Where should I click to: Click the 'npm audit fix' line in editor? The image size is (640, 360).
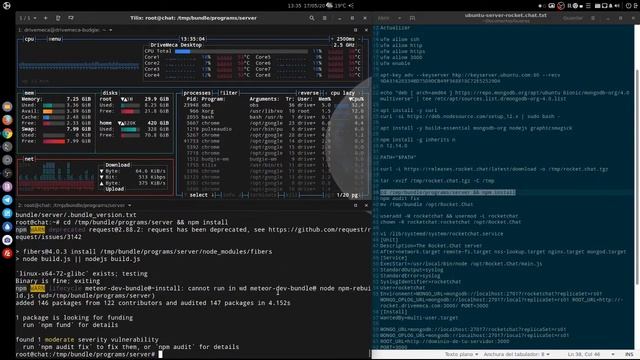coord(400,198)
